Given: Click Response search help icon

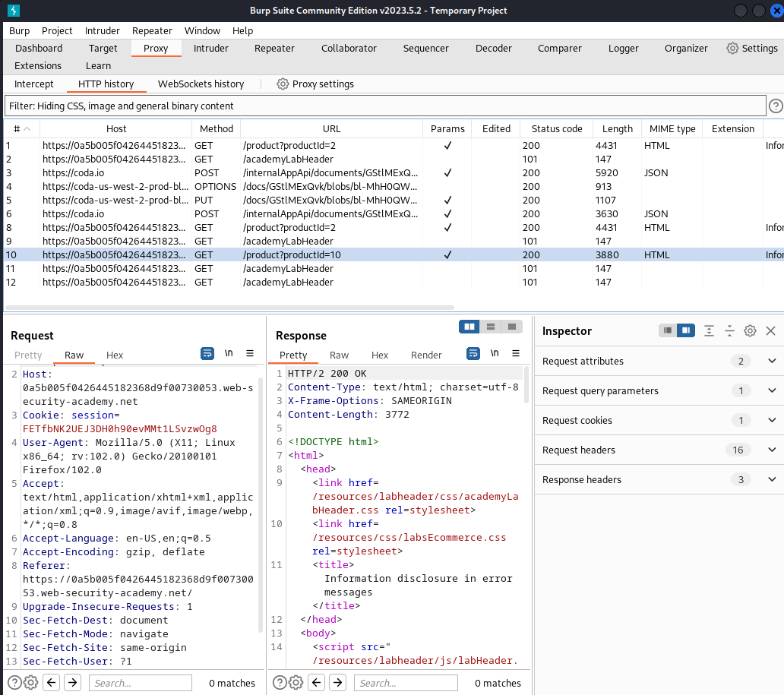Looking at the screenshot, I should [x=280, y=683].
